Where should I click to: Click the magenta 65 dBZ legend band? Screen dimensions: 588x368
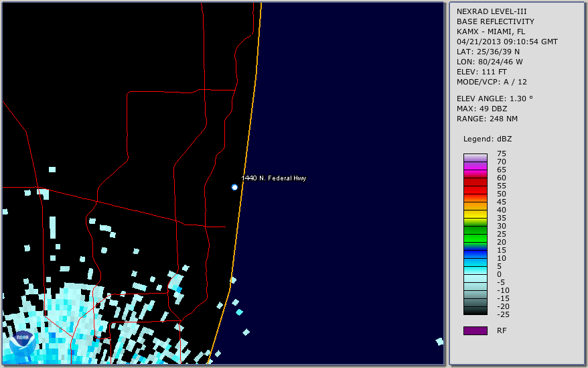[x=475, y=166]
